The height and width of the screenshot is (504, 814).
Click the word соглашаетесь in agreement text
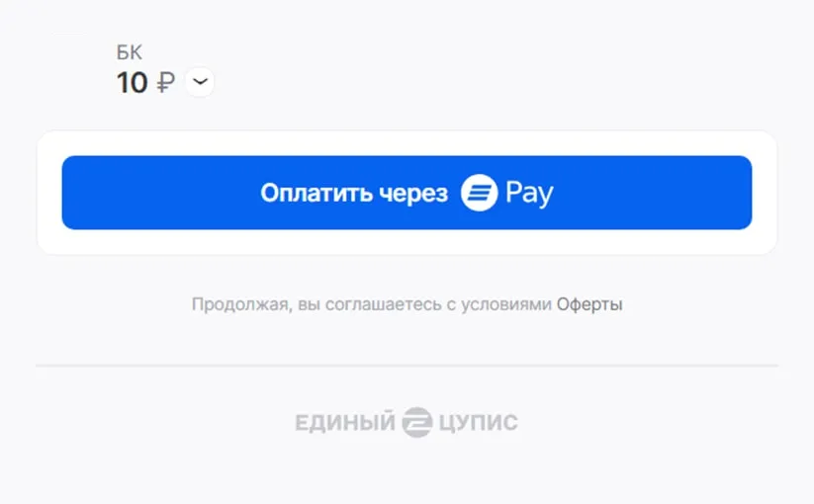pos(383,304)
